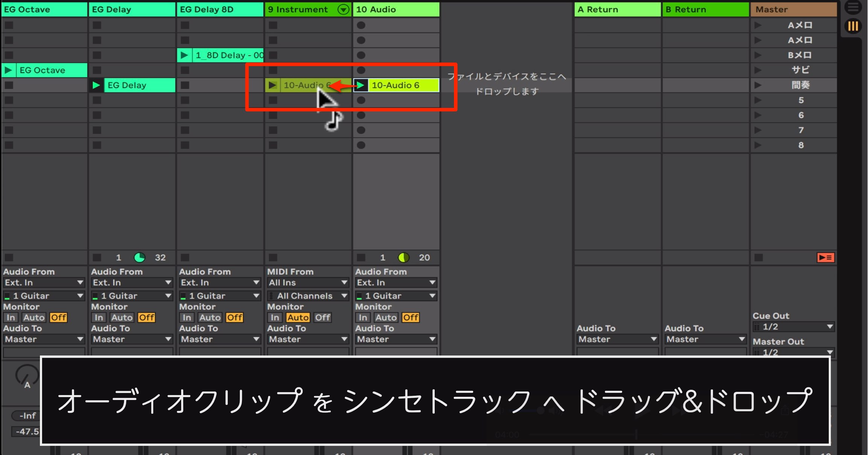
Task: Open EG Octave 1 Guitar input channel dropdown
Action: click(x=44, y=296)
